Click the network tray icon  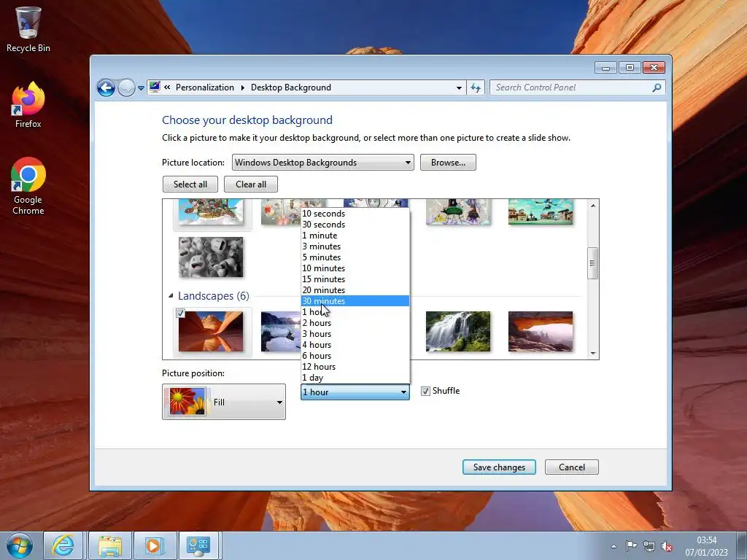coord(649,546)
